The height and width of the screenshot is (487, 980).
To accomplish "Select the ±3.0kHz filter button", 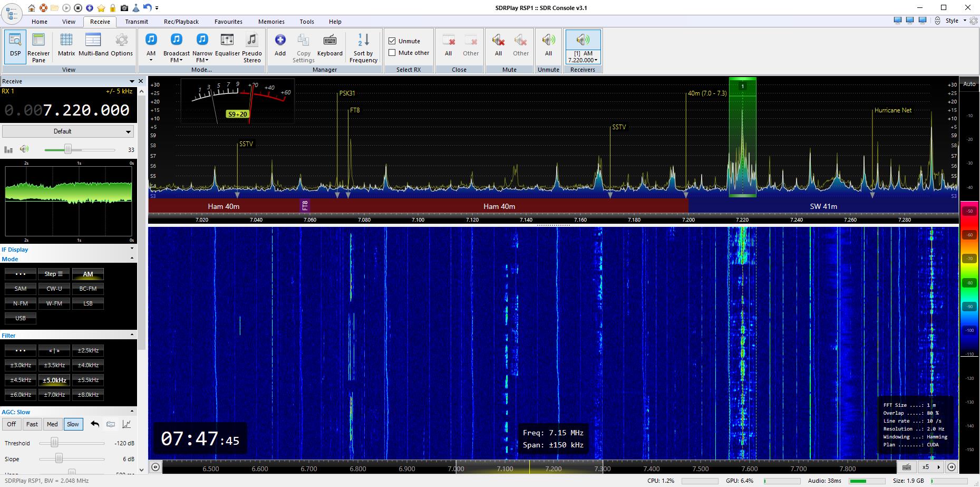I will tap(21, 365).
